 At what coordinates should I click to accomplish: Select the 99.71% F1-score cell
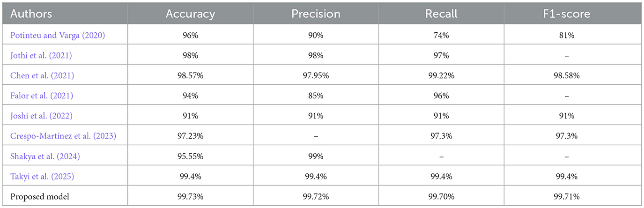pyautogui.click(x=567, y=197)
